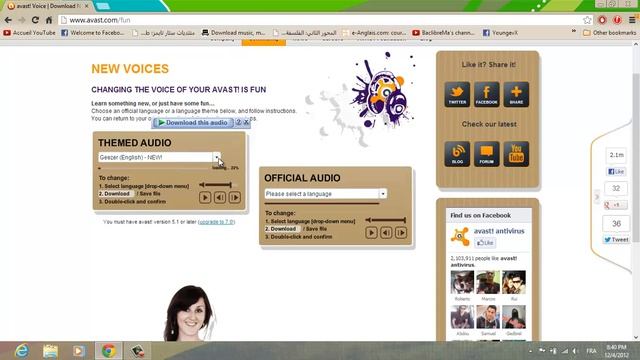Open the Chrome menu icon

point(632,20)
